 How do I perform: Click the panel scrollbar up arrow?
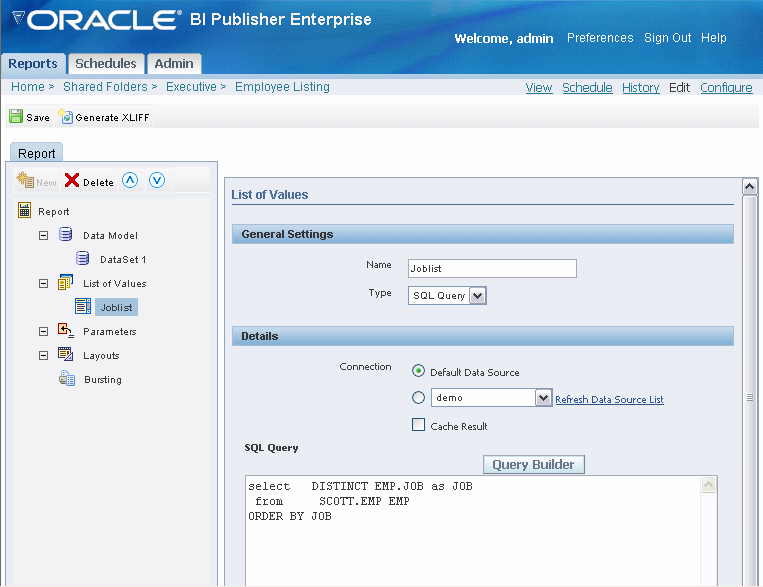coord(749,186)
